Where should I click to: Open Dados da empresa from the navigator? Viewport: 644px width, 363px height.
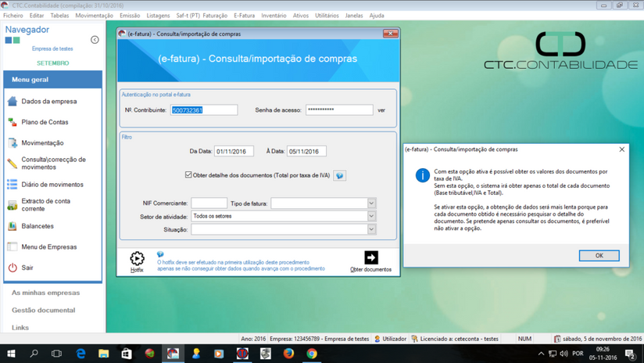click(x=49, y=101)
